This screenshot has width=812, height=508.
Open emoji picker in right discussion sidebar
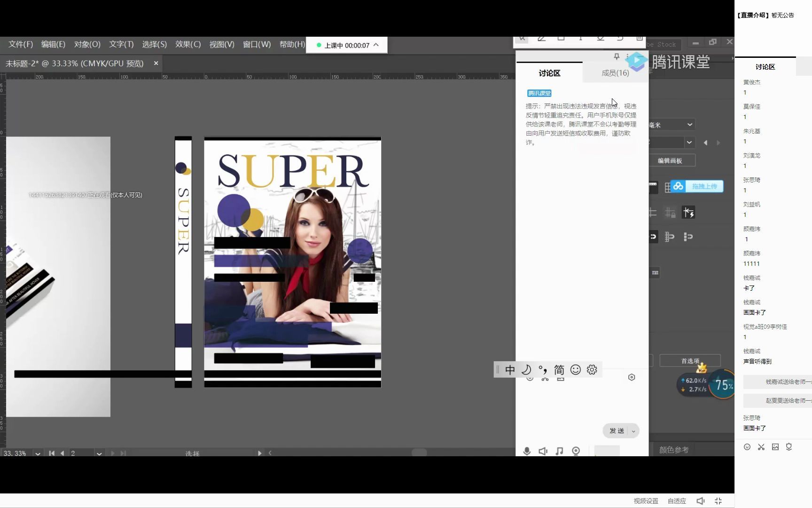coord(747,447)
